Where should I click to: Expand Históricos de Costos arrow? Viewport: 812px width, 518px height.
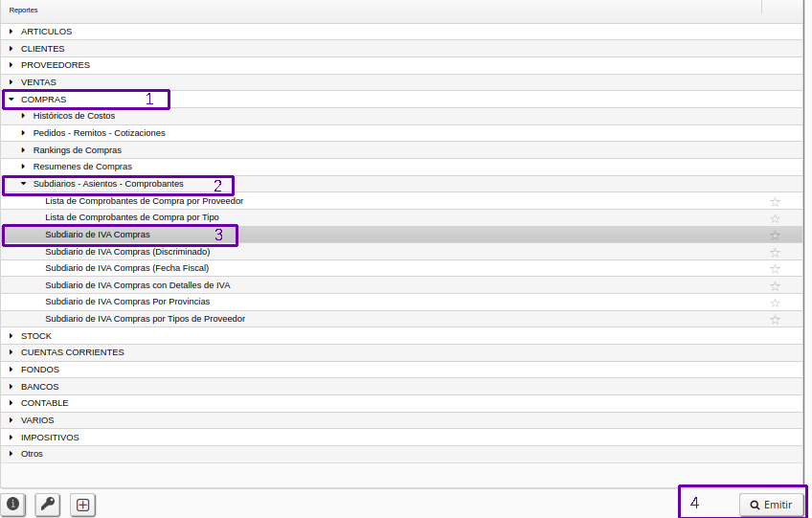tap(23, 116)
